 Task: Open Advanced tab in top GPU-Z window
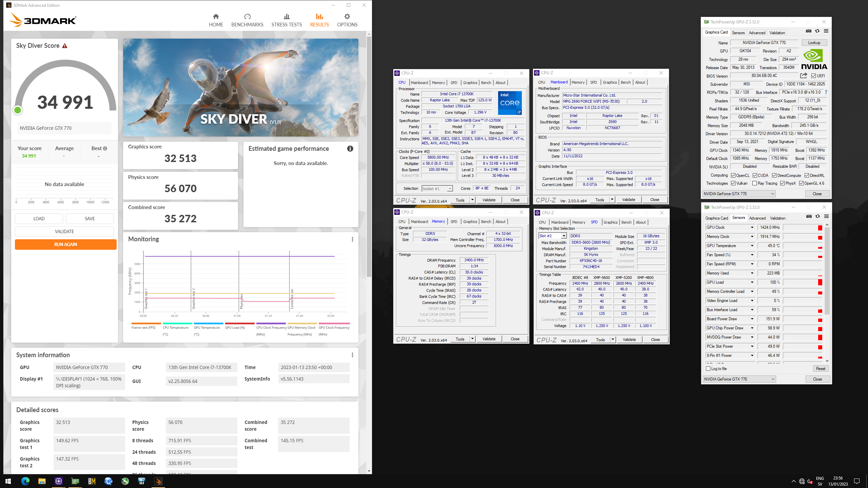tap(757, 33)
